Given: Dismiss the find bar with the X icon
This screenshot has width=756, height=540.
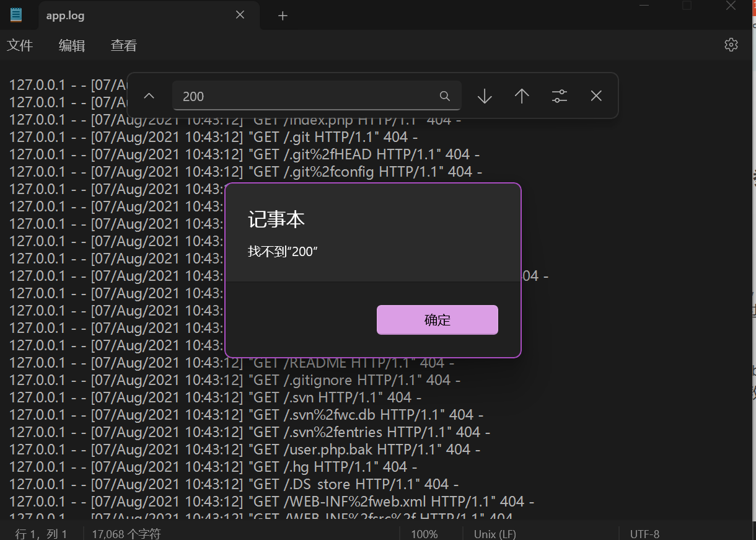Looking at the screenshot, I should click(x=596, y=96).
